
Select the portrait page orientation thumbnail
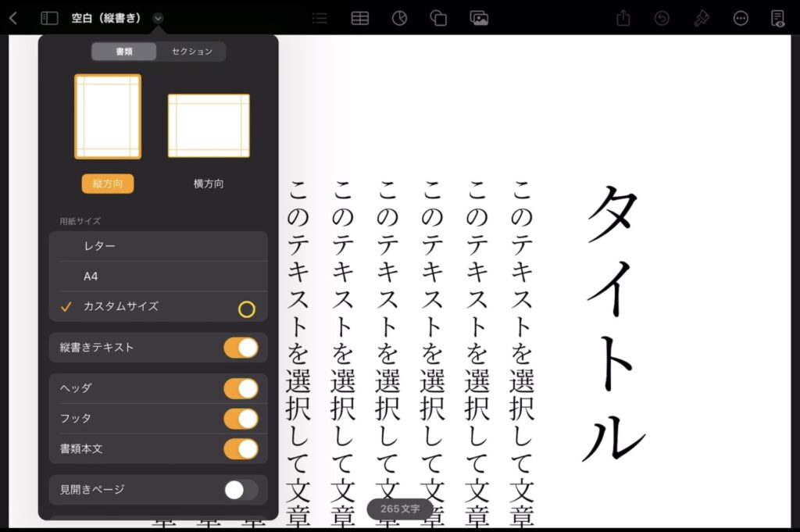click(108, 117)
